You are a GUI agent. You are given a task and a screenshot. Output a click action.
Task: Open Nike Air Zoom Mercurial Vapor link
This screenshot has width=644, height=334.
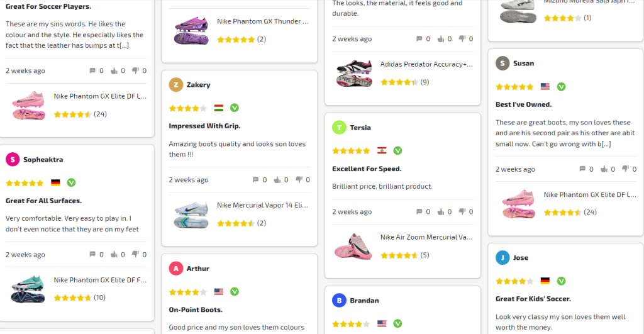426,237
